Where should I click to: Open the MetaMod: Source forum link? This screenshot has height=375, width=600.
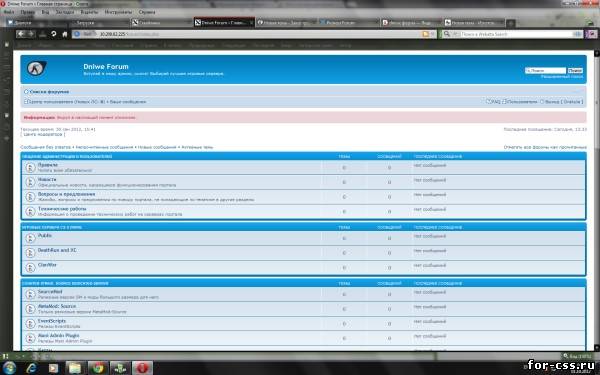pyautogui.click(x=57, y=306)
